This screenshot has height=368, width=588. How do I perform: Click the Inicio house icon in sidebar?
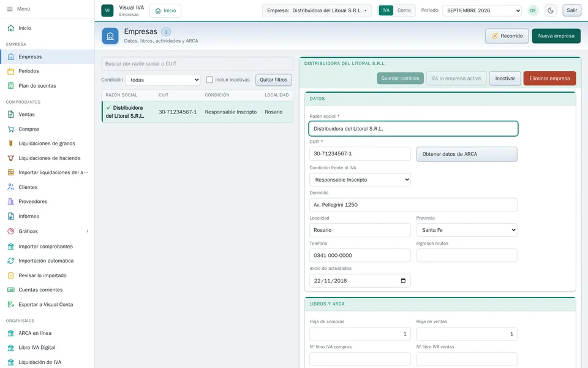[x=11, y=28]
